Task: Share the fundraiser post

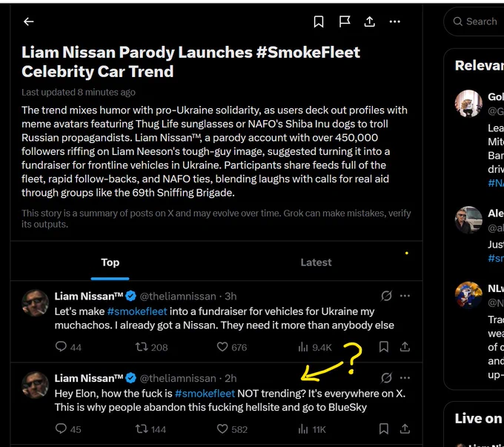Action: click(405, 347)
